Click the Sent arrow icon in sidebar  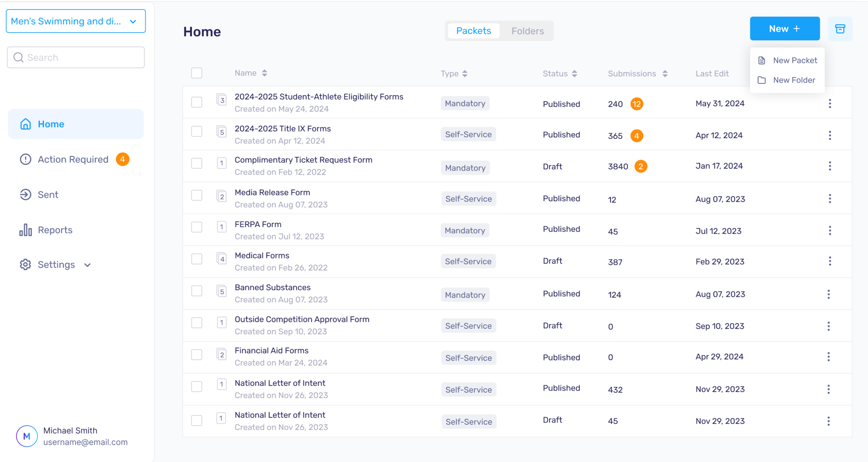tap(25, 195)
